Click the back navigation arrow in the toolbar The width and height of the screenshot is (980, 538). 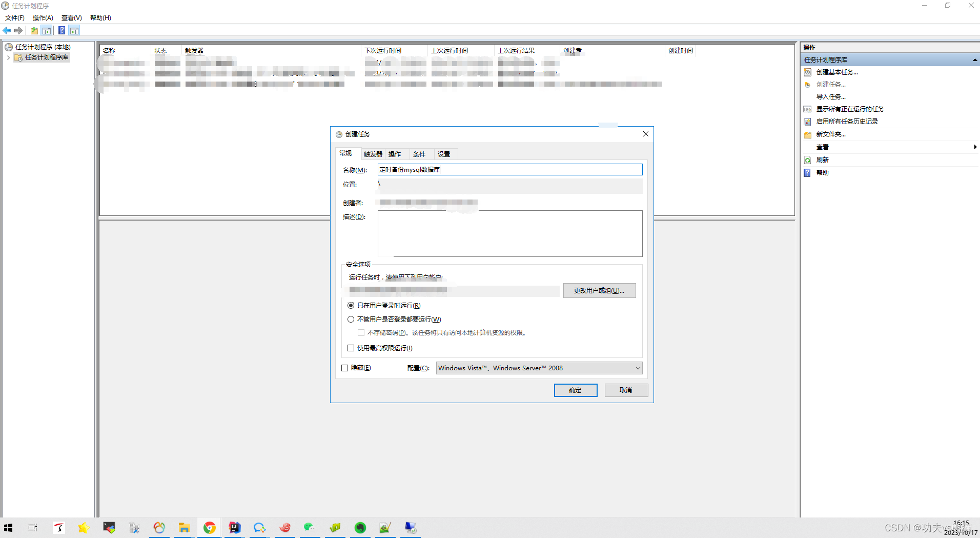pyautogui.click(x=7, y=30)
